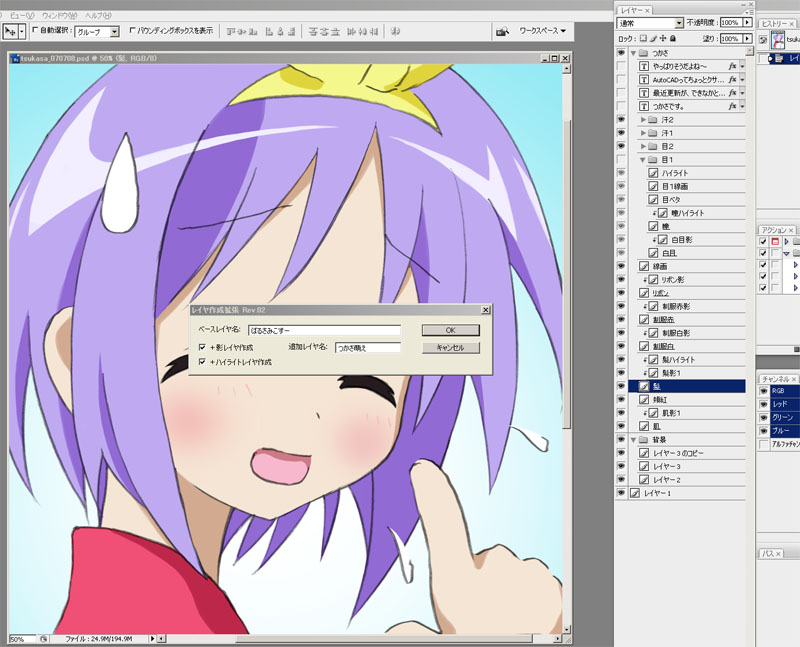This screenshot has width=800, height=647.
Task: Open the 不透明度 opacity slider arrow
Action: pyautogui.click(x=747, y=22)
